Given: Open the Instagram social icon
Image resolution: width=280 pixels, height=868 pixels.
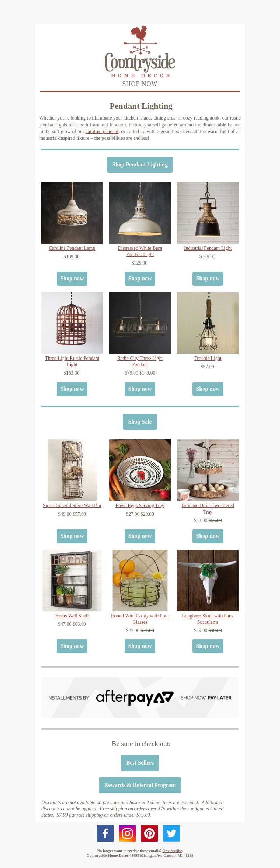Looking at the screenshot, I should [127, 833].
